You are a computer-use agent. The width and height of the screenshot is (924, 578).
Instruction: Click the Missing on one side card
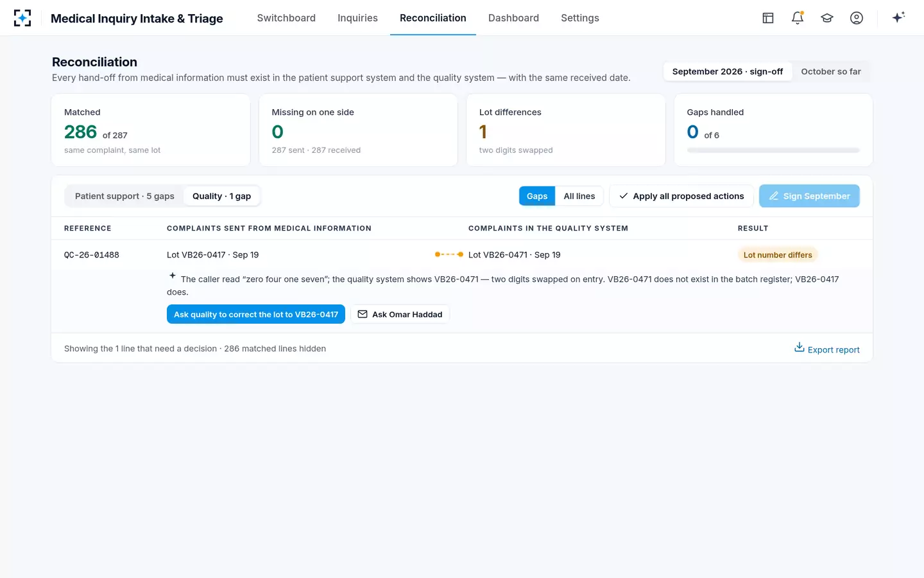coord(358,130)
